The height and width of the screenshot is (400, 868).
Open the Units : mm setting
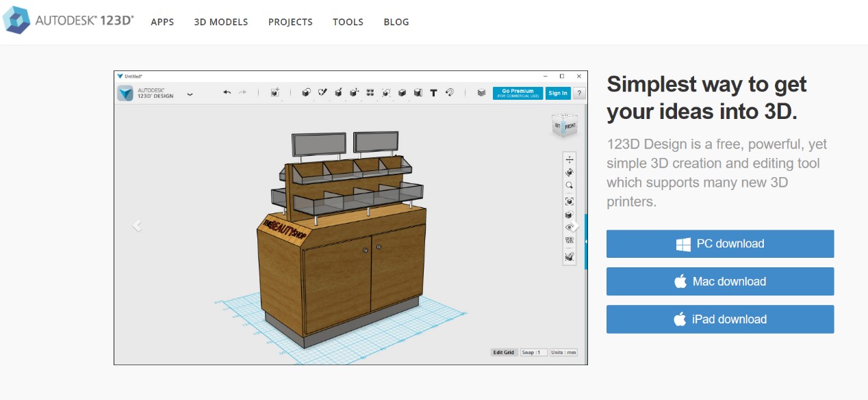click(x=564, y=352)
